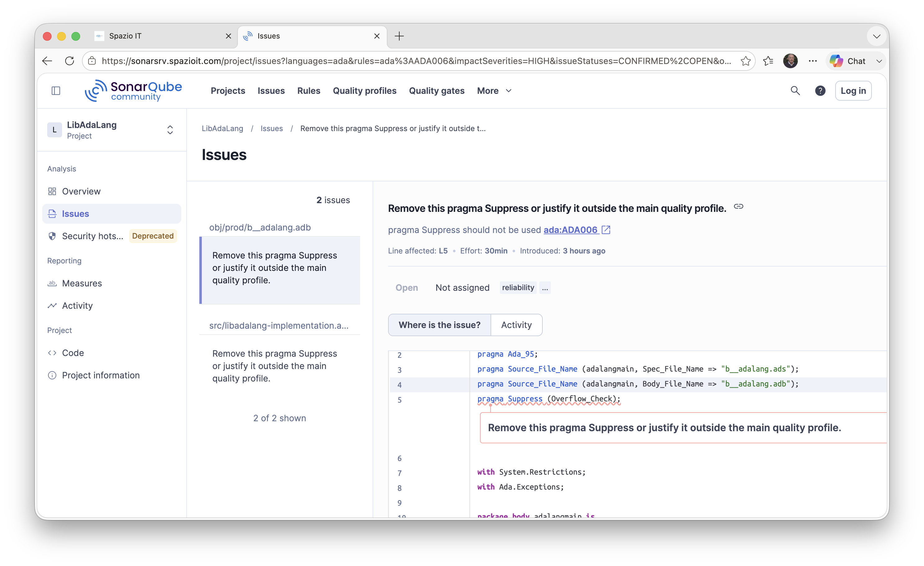Expand the More navigation dropdown

click(x=494, y=91)
